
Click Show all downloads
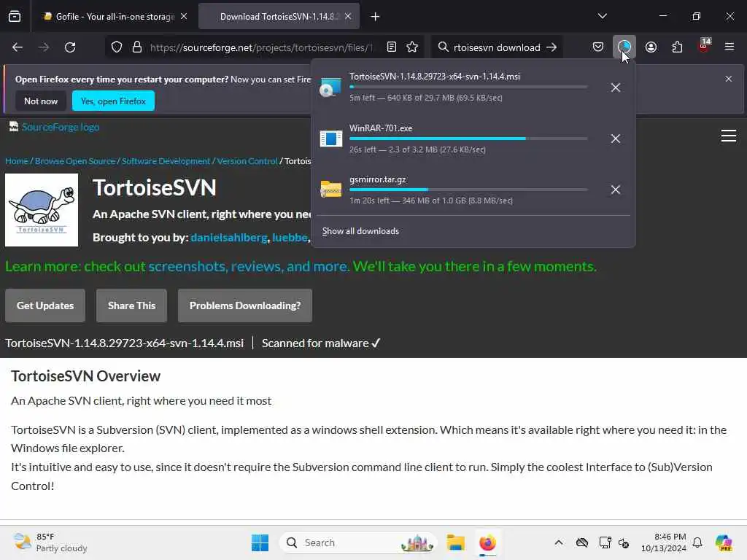(x=360, y=231)
